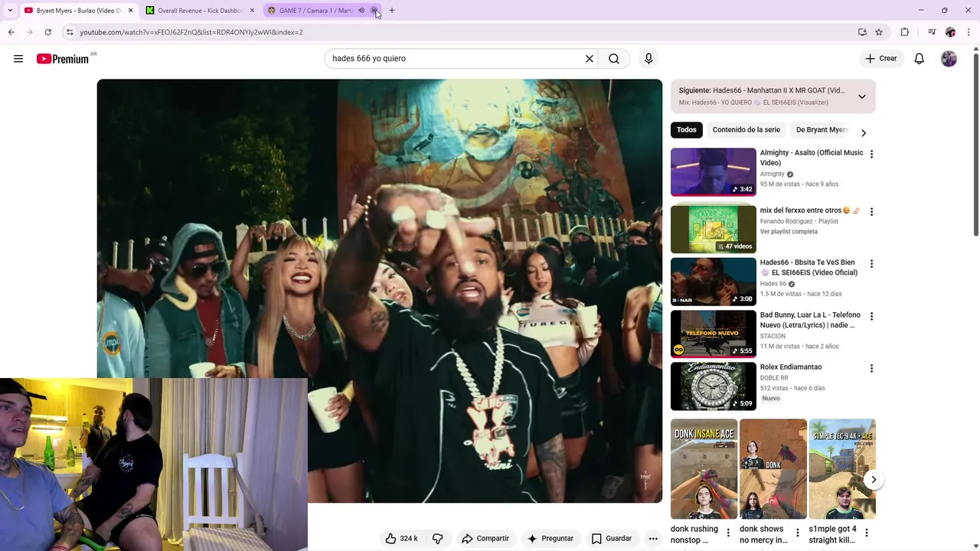
Task: Like the video (324 k)
Action: tap(402, 539)
